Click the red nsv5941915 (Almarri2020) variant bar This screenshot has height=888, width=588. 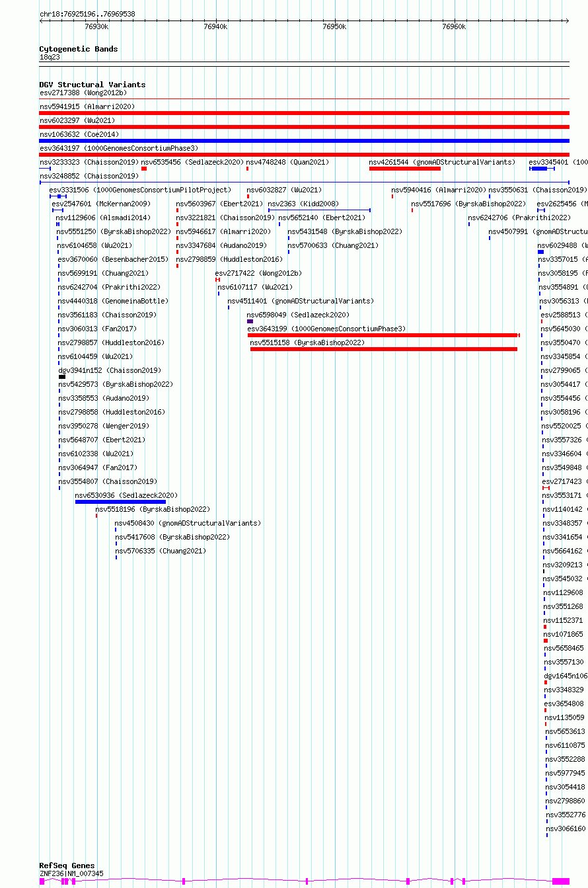point(304,113)
